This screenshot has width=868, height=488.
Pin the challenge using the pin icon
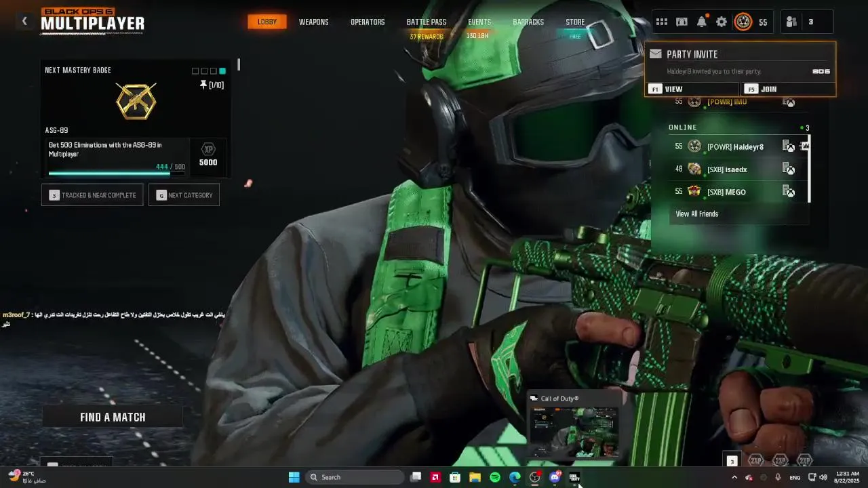[203, 85]
